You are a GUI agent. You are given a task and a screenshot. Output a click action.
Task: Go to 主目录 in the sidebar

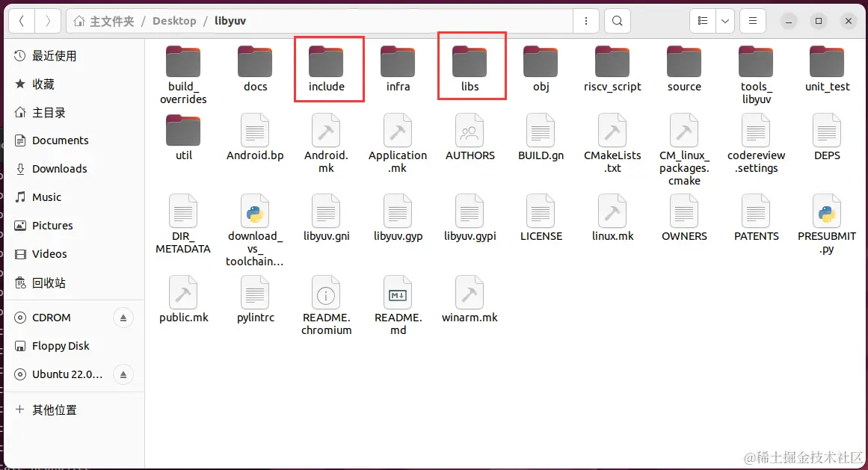coord(74,113)
